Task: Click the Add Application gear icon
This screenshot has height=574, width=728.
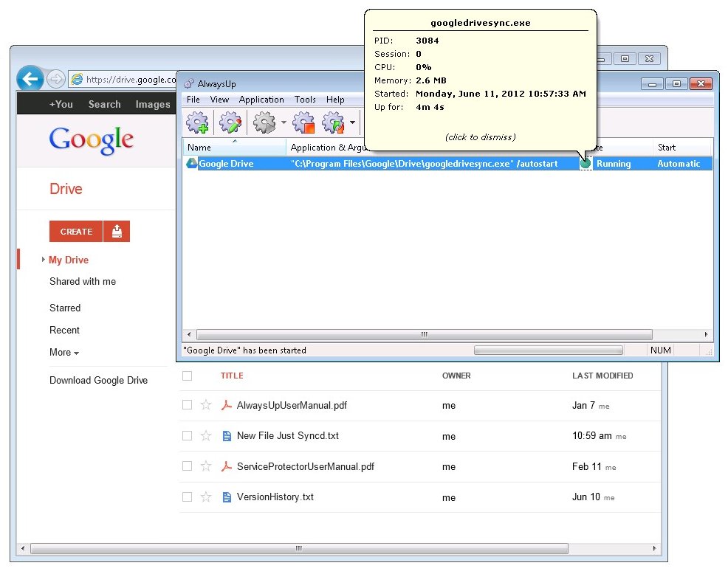Action: [197, 122]
